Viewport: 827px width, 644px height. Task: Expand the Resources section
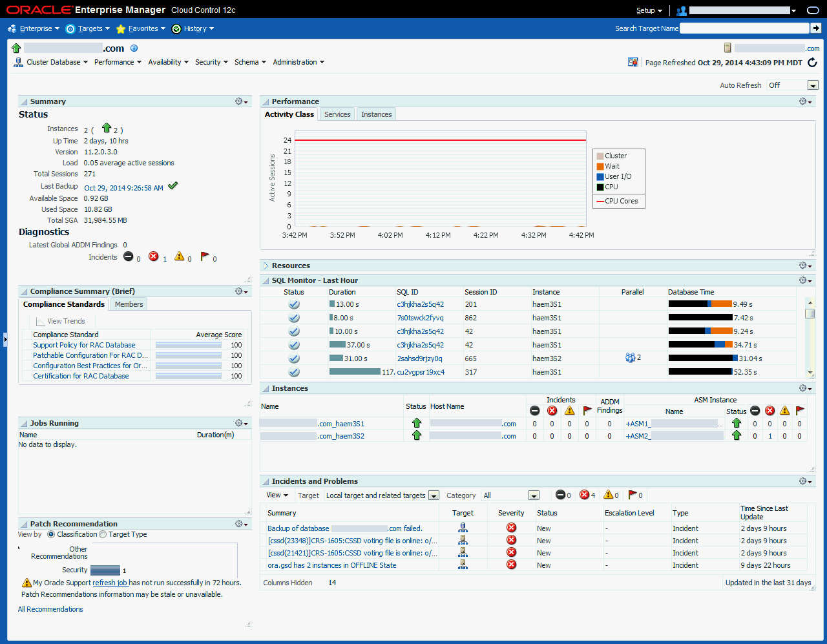click(266, 265)
